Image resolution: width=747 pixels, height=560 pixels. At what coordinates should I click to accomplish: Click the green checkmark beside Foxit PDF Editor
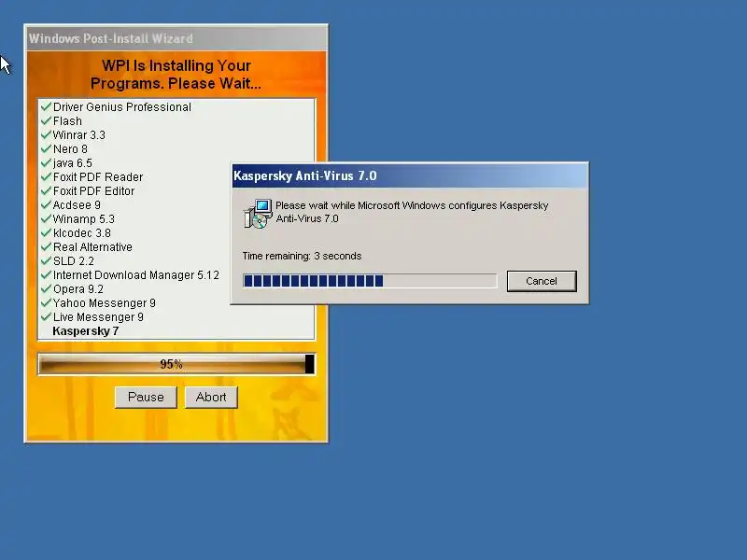coord(46,190)
